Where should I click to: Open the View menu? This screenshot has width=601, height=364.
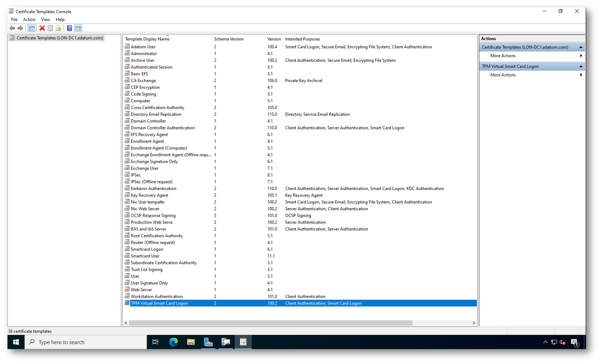(45, 20)
